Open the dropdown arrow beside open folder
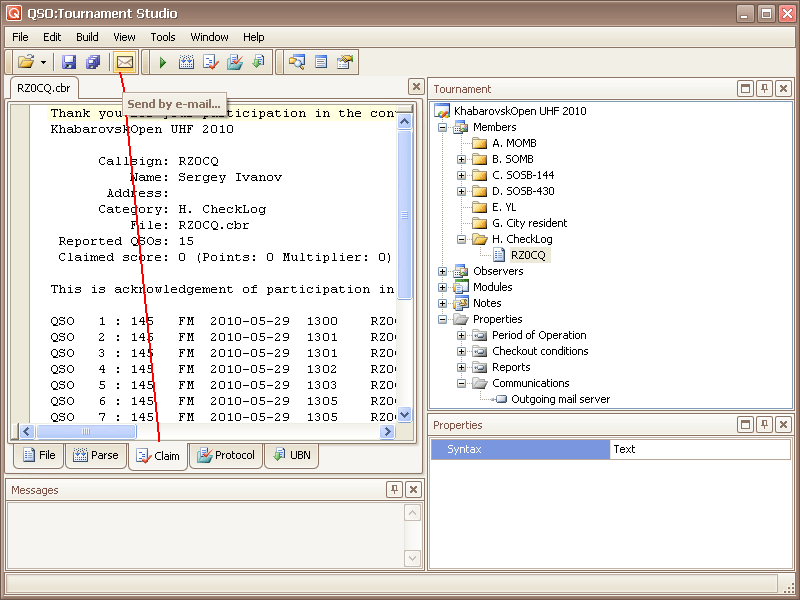 click(x=43, y=62)
